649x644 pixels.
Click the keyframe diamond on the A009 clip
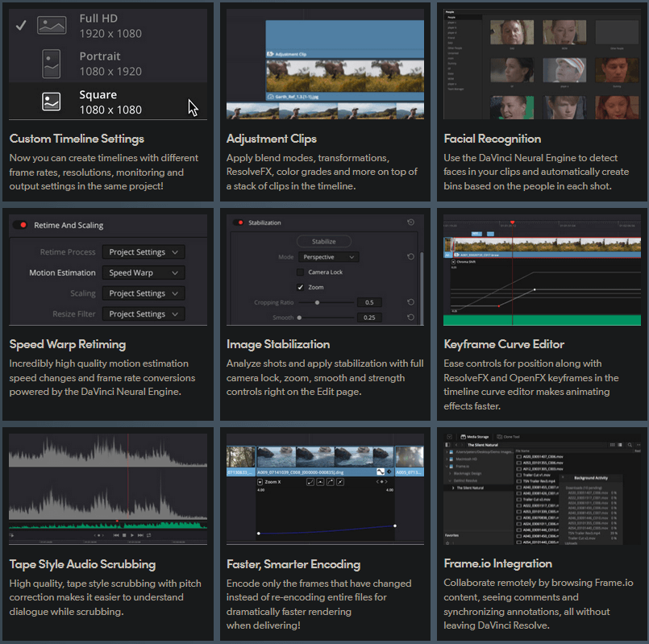pyautogui.click(x=391, y=471)
